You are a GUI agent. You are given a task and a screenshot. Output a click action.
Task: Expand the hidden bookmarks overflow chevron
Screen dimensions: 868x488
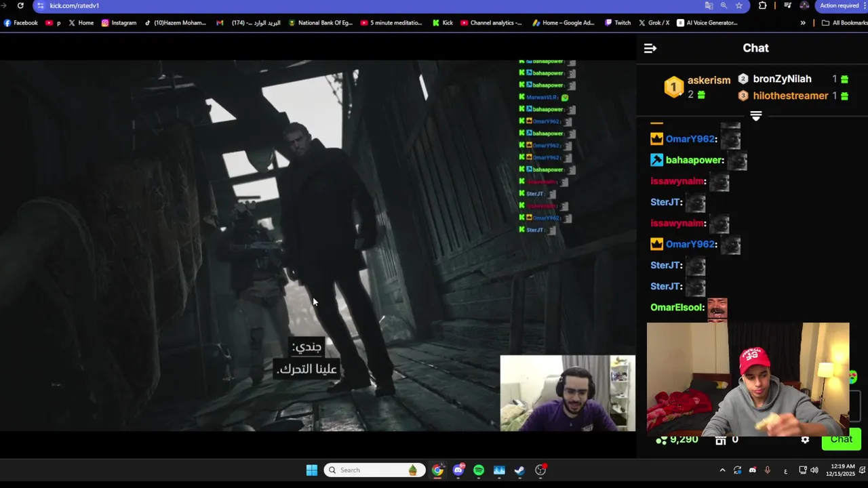(x=803, y=22)
